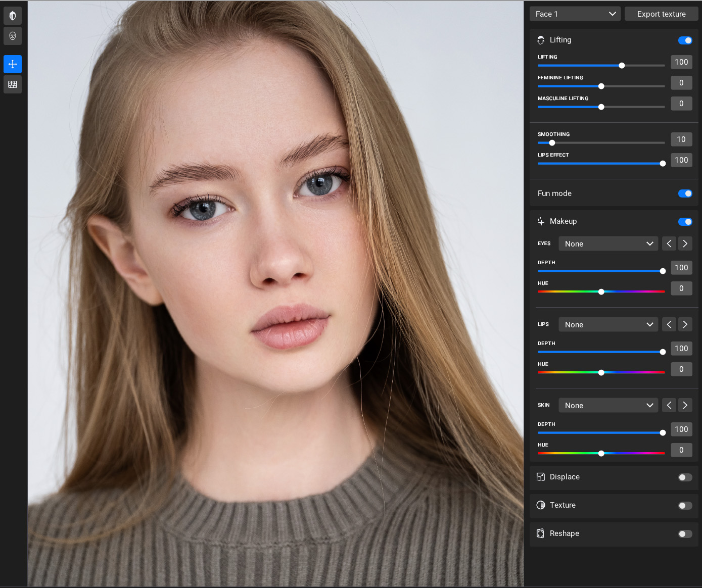Click the Texture section icon
Viewport: 702px width, 588px height.
(x=541, y=505)
